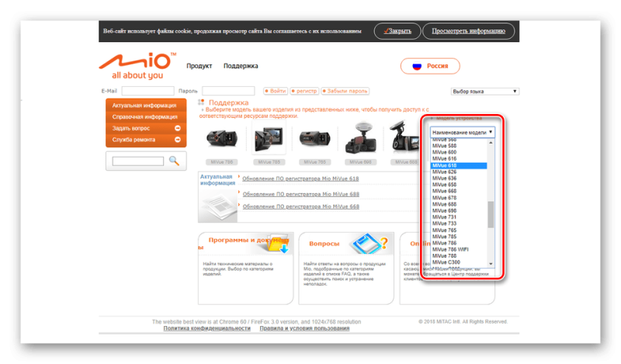
Task: Choose MiVue 668 from the model list
Action: coord(459,191)
